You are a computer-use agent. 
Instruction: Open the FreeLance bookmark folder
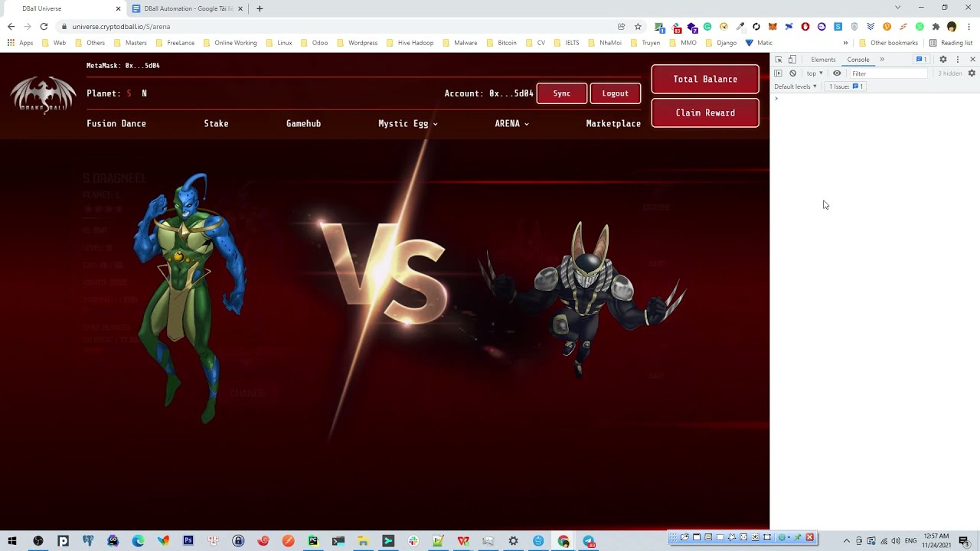pos(175,43)
